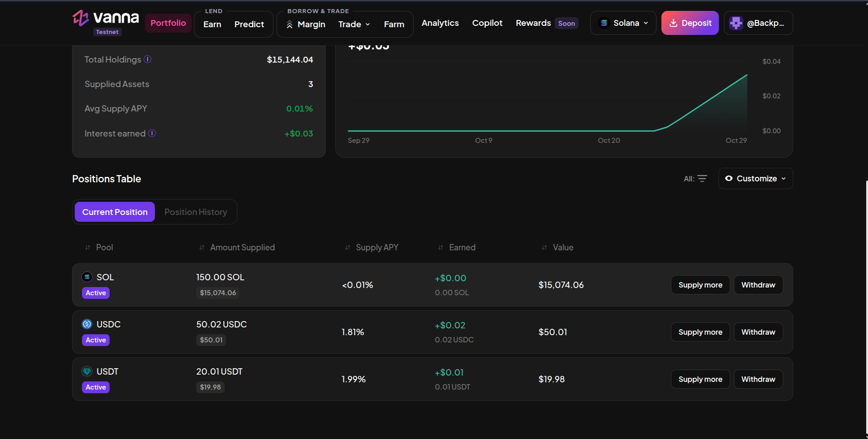868x439 pixels.
Task: Click the Margin chevrons icon
Action: point(289,24)
